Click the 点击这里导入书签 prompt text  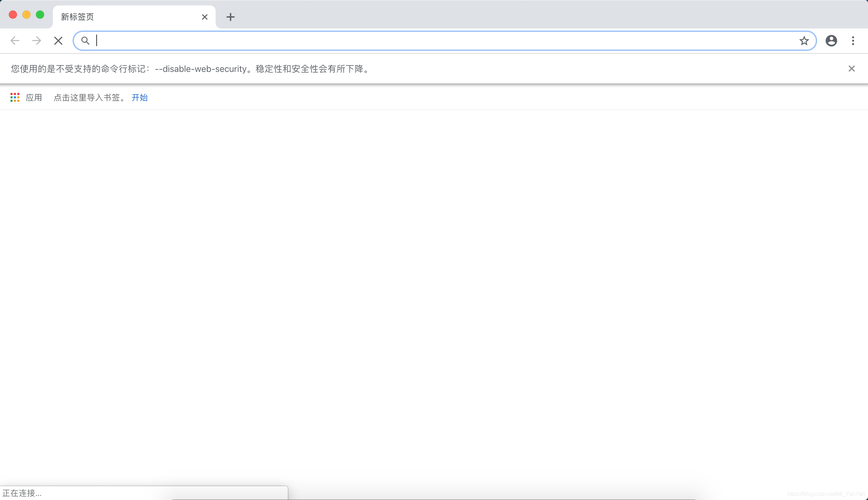[x=90, y=98]
